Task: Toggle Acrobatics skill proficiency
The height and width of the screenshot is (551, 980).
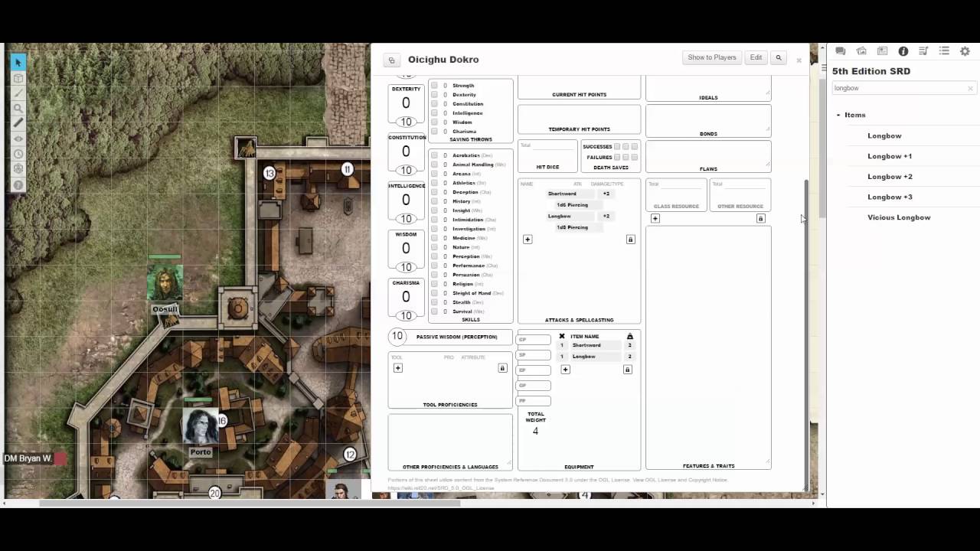Action: 434,155
